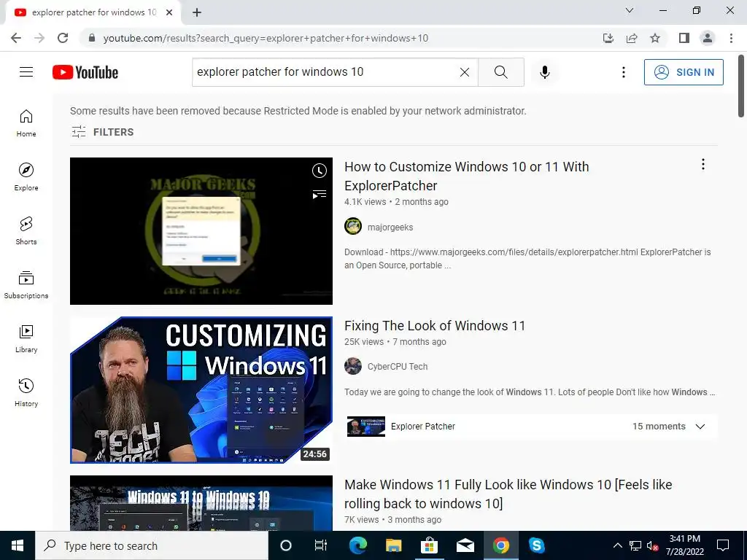Open Chrome tab search chevron
747x560 pixels.
pos(630,10)
